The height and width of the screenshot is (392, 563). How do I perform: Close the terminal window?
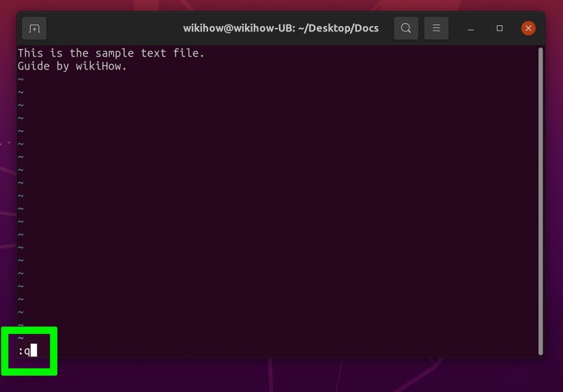[528, 28]
